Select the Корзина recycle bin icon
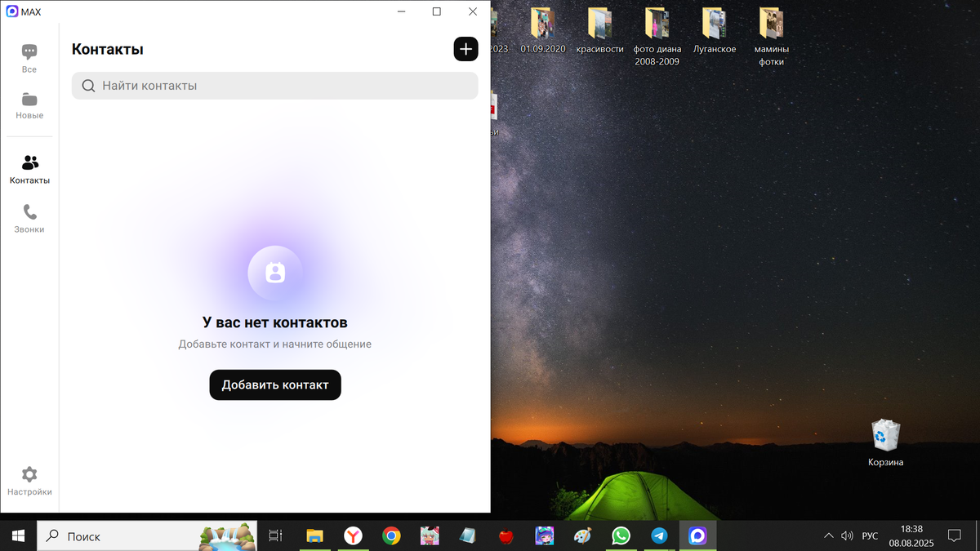Viewport: 980px width, 551px height. point(885,443)
